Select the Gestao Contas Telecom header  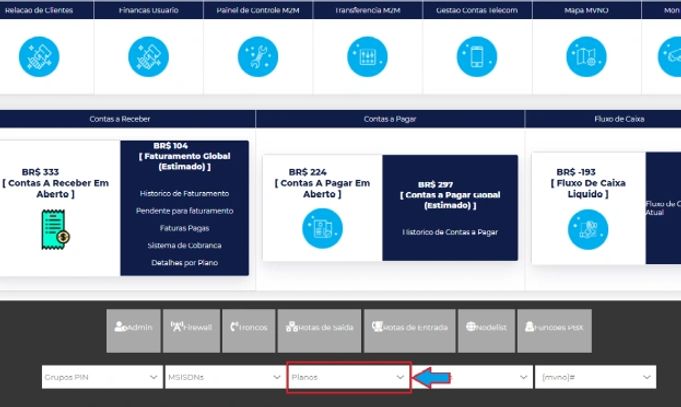pos(477,10)
